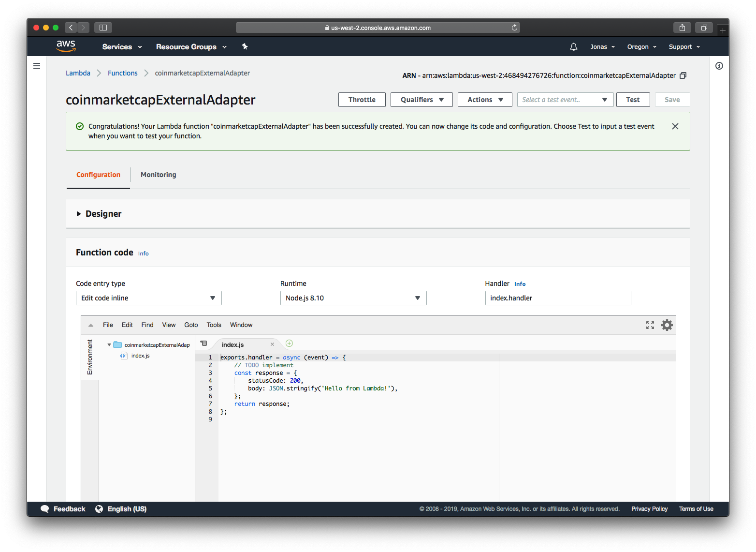Collapse editor menu bar arrow icon
Screen dimensions: 756x552
click(x=91, y=325)
